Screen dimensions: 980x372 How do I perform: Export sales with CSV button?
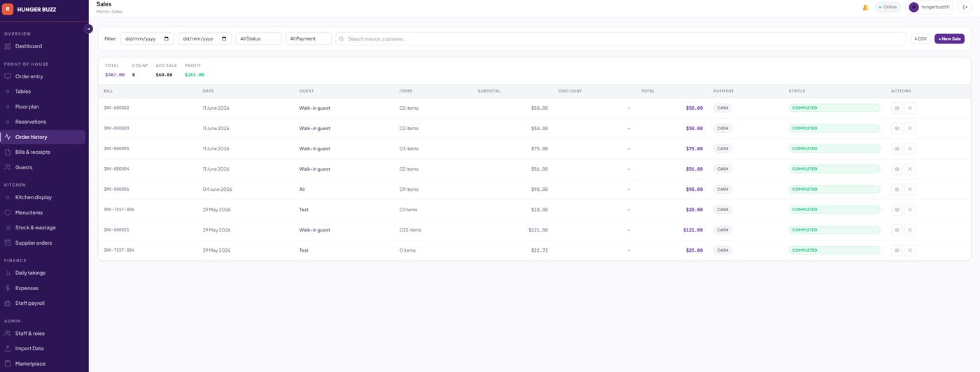click(x=920, y=38)
